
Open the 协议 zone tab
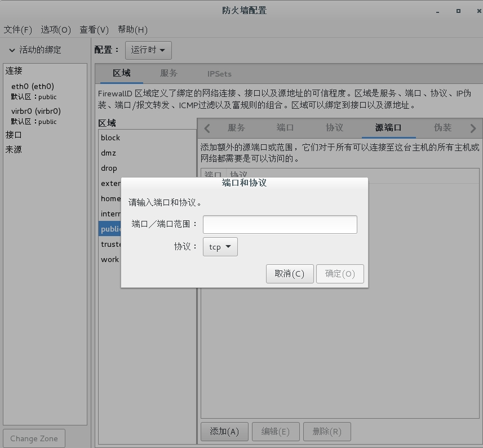(x=334, y=128)
